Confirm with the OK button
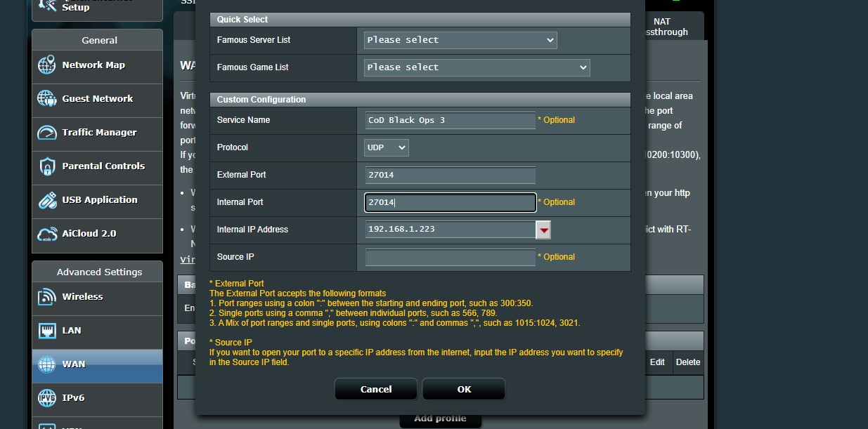868x429 pixels. 464,389
